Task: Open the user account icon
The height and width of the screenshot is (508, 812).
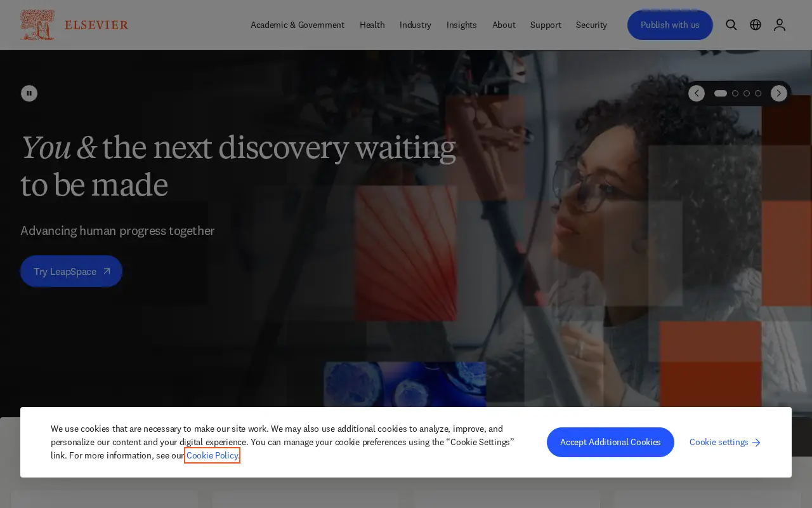Action: 780,25
